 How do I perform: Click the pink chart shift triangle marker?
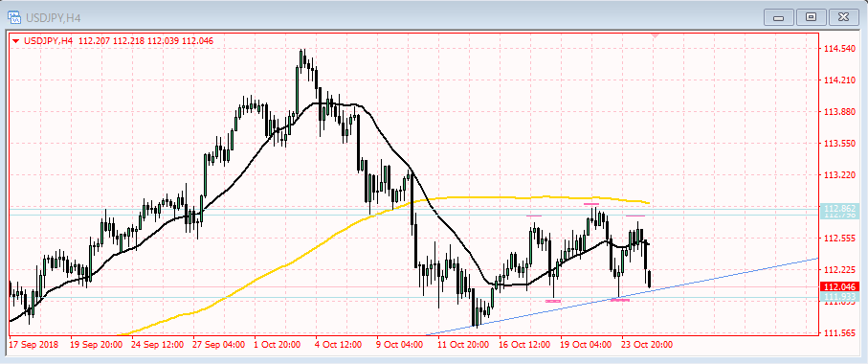pos(656,34)
